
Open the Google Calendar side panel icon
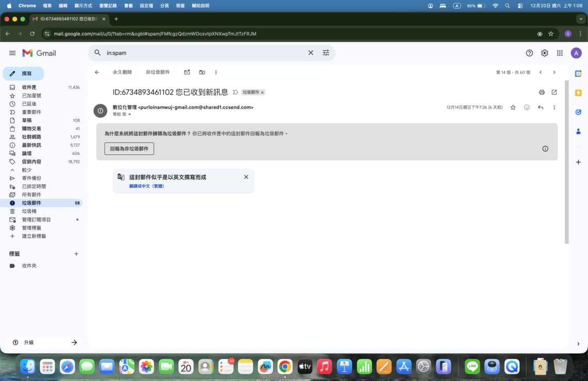click(x=578, y=74)
